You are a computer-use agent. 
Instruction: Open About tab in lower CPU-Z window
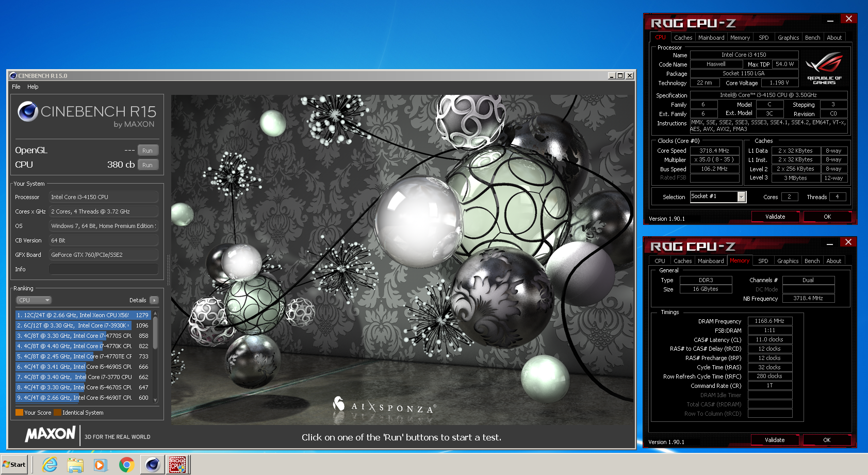(834, 261)
